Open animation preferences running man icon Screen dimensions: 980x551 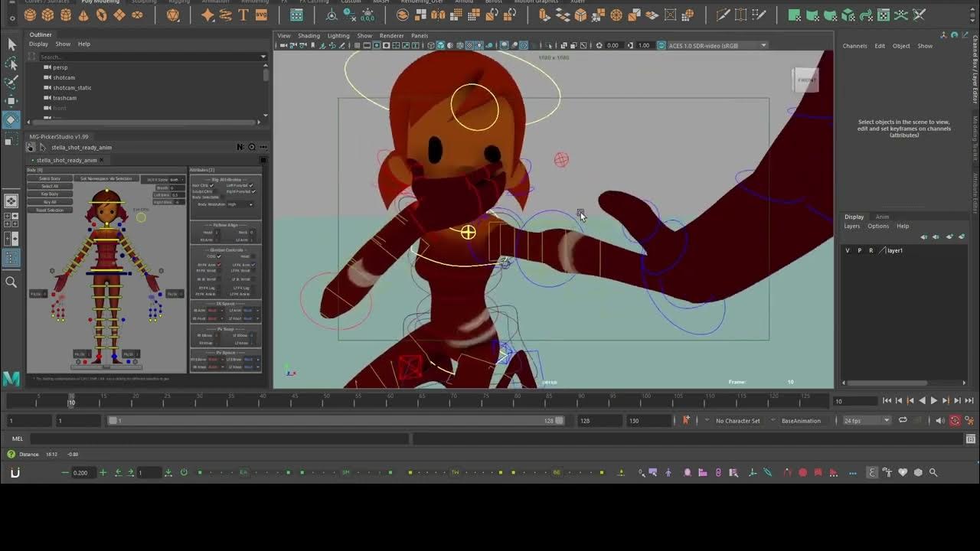click(971, 420)
